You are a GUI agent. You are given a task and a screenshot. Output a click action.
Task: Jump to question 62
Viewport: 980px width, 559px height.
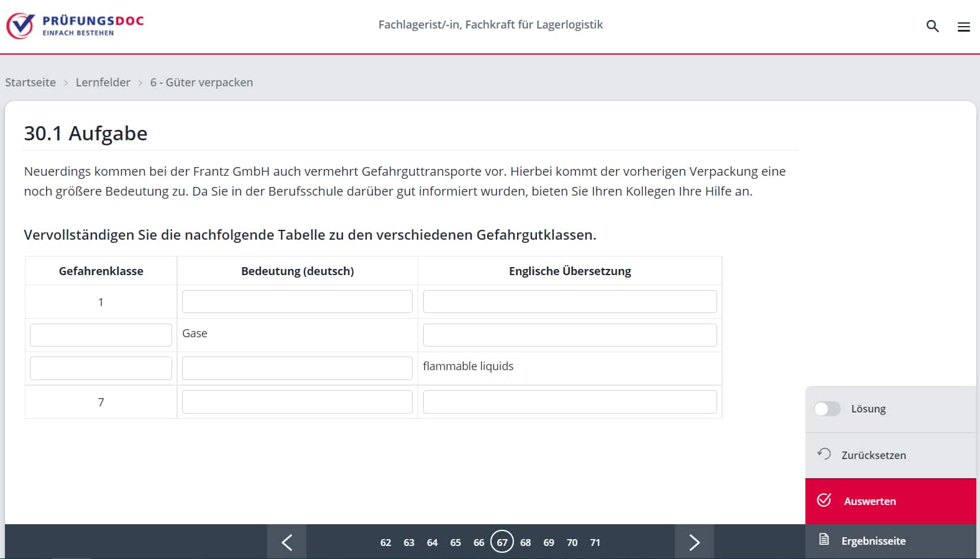tap(385, 543)
